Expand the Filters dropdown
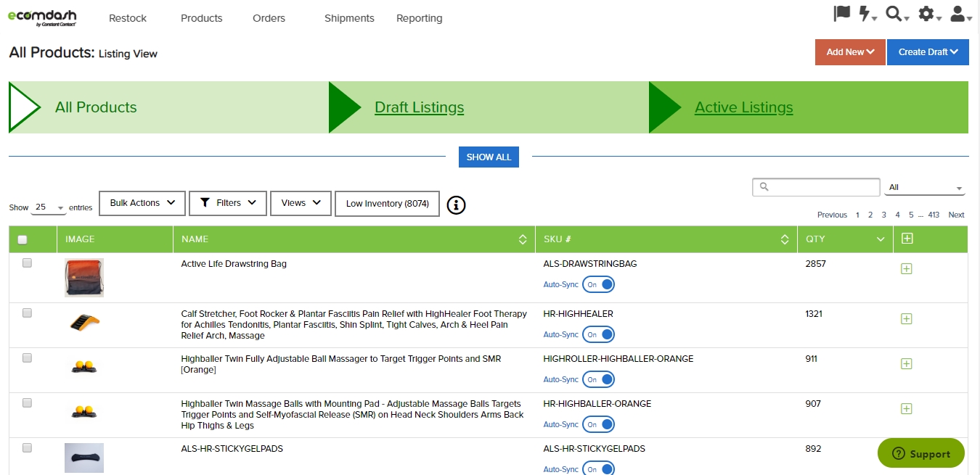This screenshot has width=980, height=475. tap(228, 203)
